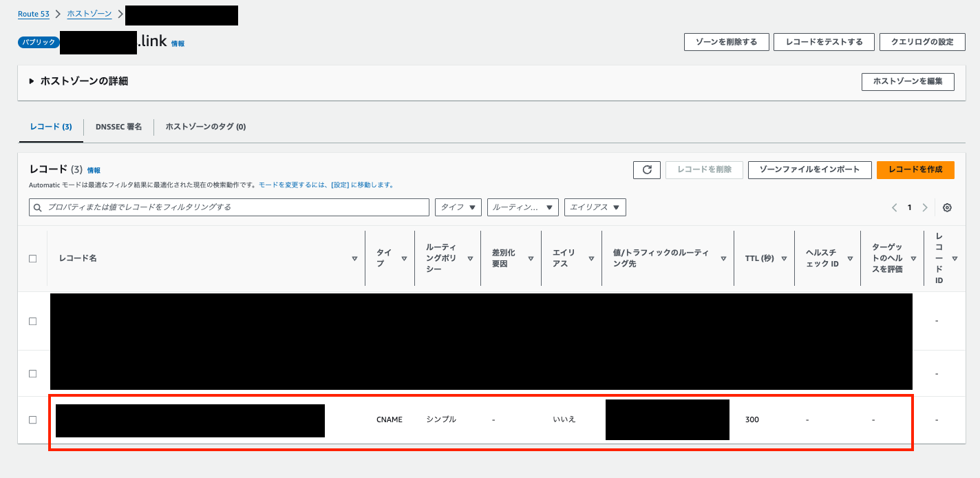Click the previous page arrow
Viewport: 980px width, 478px height.
(x=894, y=207)
